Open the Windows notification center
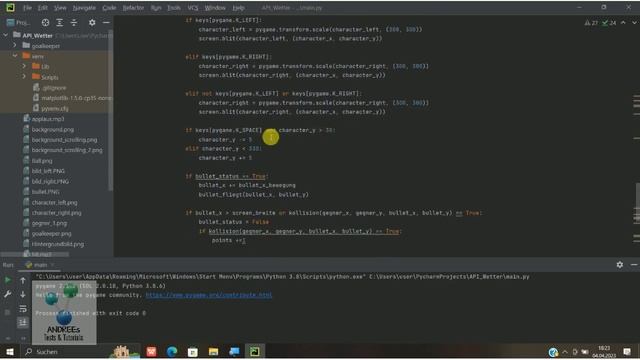The width and height of the screenshot is (640, 360). pos(627,351)
